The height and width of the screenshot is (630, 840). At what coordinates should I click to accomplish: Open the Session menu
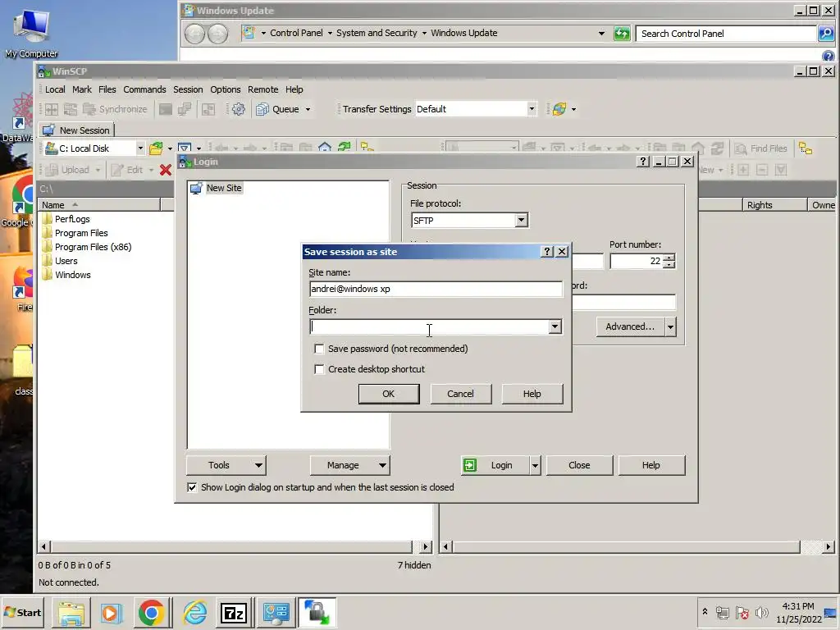[x=188, y=89]
